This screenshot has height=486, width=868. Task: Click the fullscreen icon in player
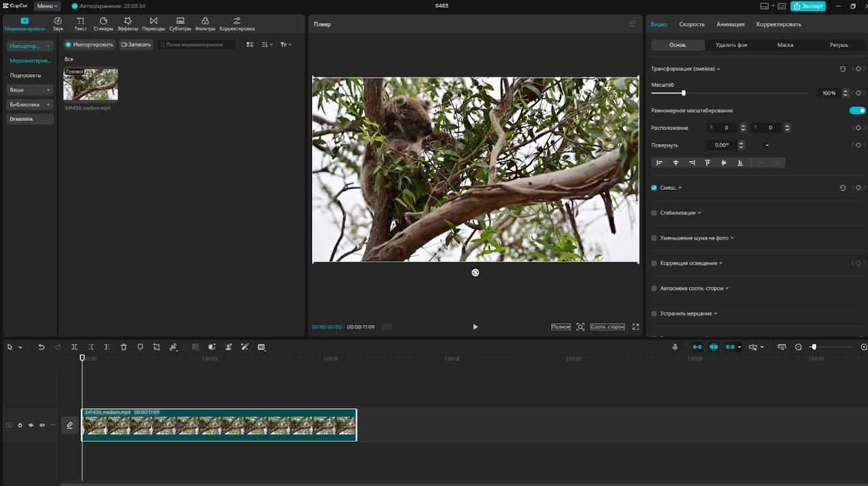coord(636,327)
